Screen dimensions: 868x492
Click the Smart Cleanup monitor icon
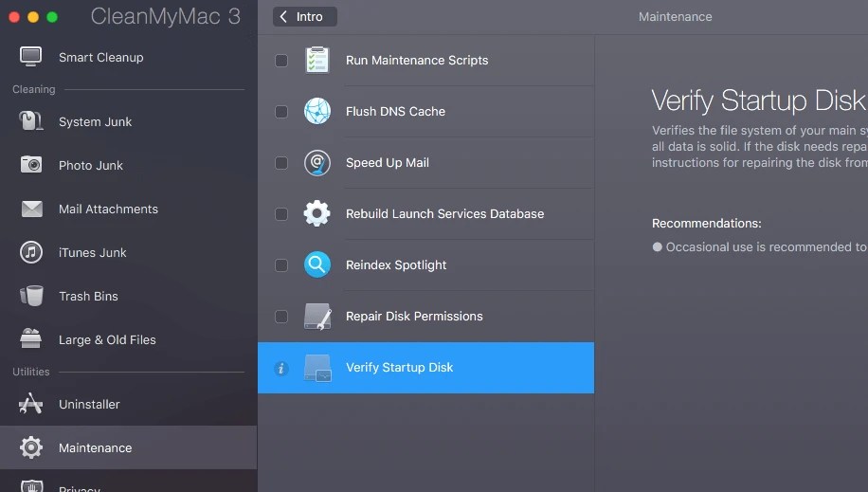31,57
